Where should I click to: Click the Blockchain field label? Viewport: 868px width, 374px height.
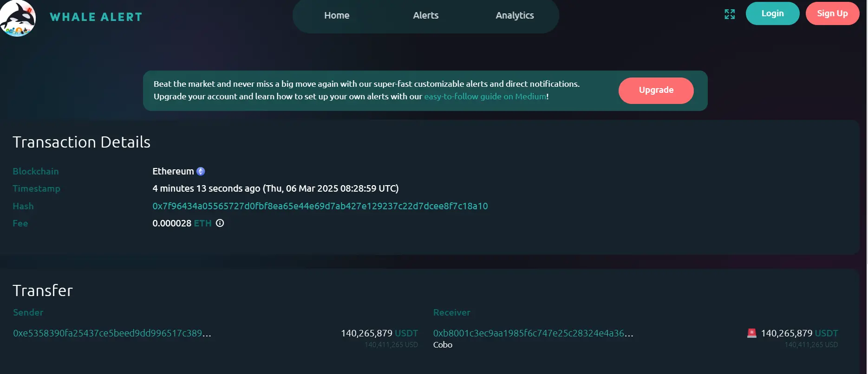click(x=36, y=171)
